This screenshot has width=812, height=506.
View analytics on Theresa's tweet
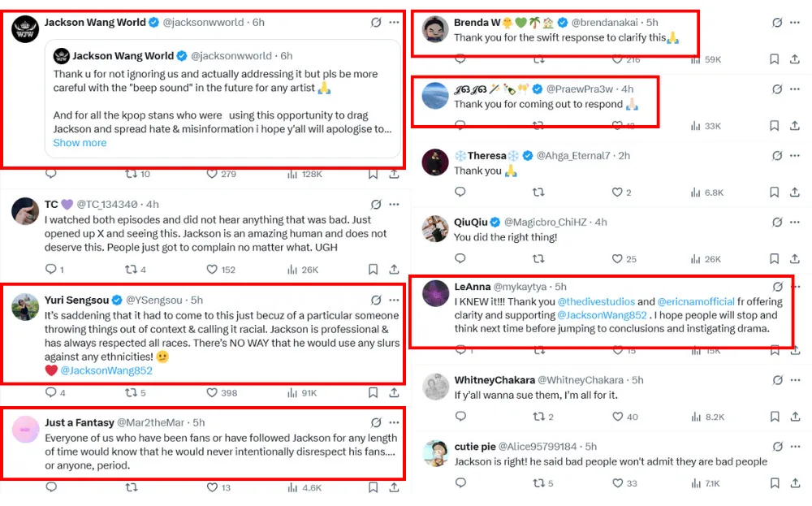click(x=696, y=192)
